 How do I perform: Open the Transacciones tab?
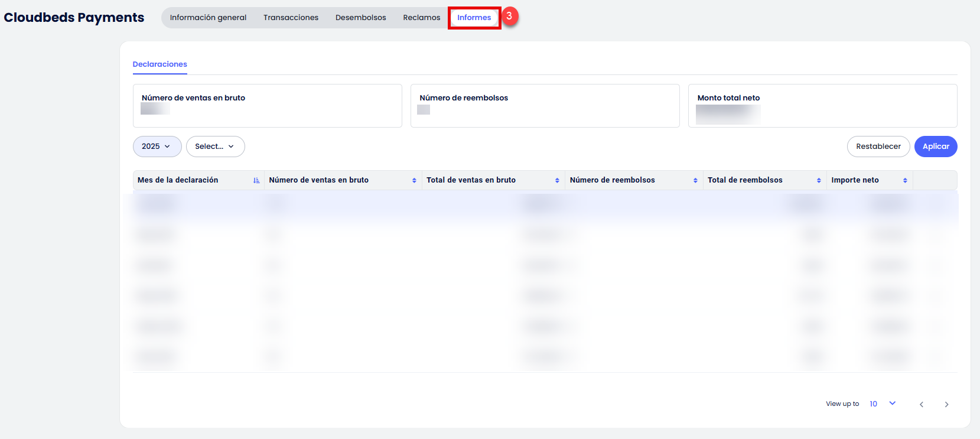[291, 18]
